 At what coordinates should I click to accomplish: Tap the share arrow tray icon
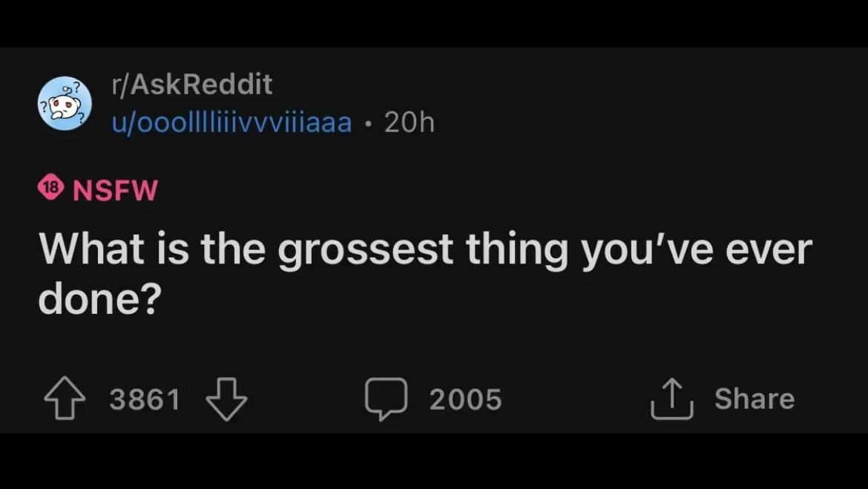671,398
